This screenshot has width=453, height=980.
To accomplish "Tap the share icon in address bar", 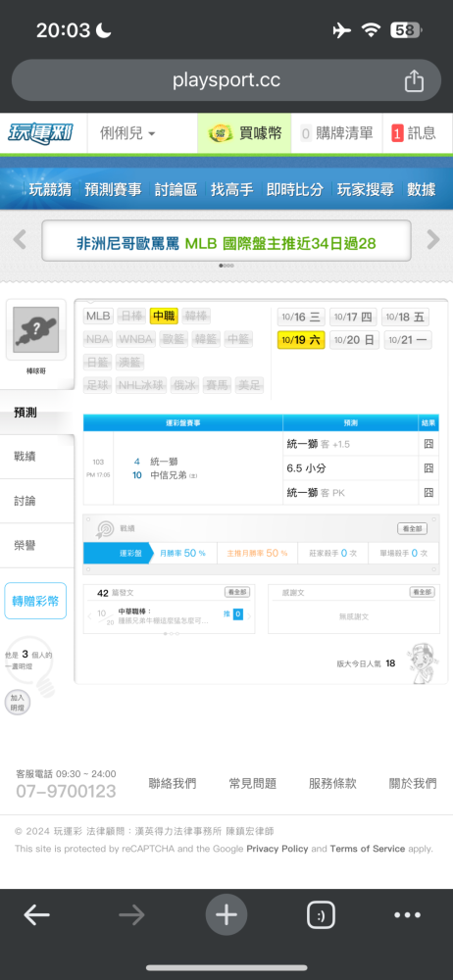I will click(x=414, y=80).
